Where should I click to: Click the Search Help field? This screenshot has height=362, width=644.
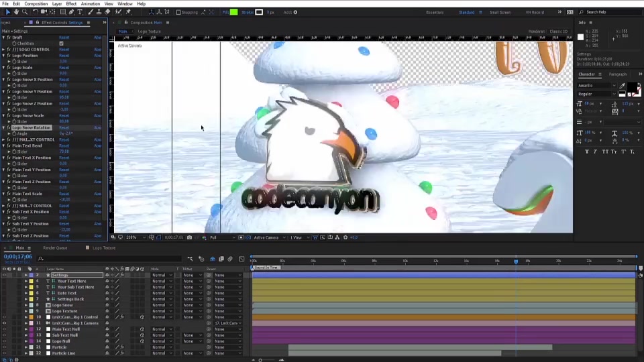(610, 12)
